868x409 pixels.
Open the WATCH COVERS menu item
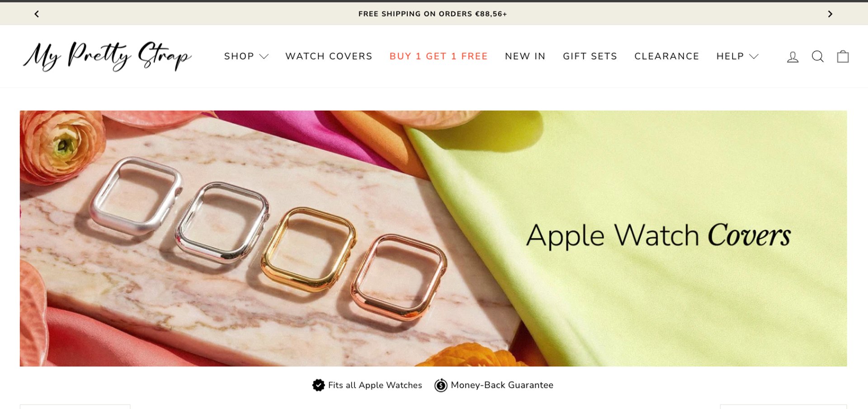(329, 56)
